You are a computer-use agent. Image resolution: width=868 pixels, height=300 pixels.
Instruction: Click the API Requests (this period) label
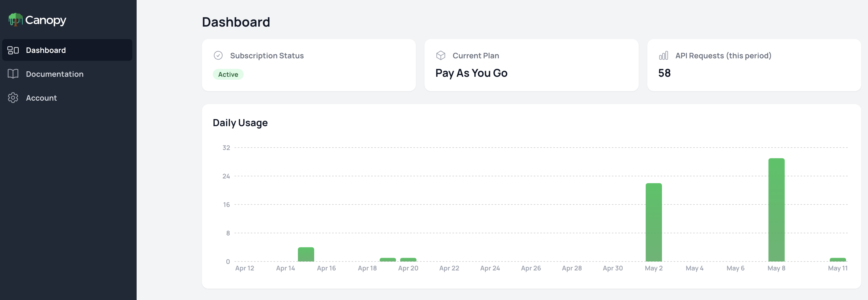click(x=723, y=56)
